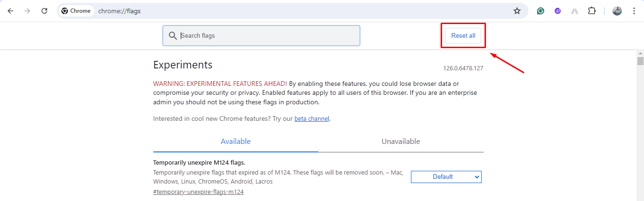Click the #temporary-unexpire-flags-m124 anchor link
This screenshot has height=201, width=644.
198,192
